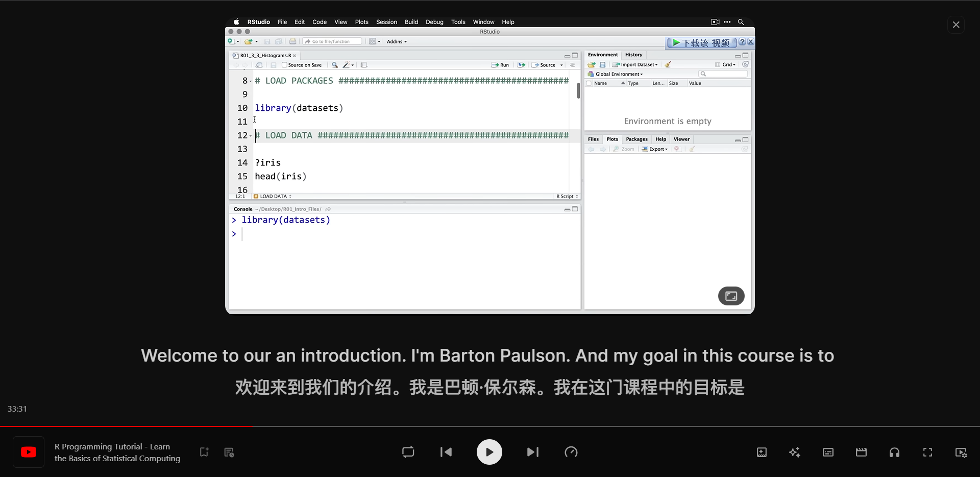980x477 pixels.
Task: Dismiss the download banner with its X
Action: [x=751, y=42]
